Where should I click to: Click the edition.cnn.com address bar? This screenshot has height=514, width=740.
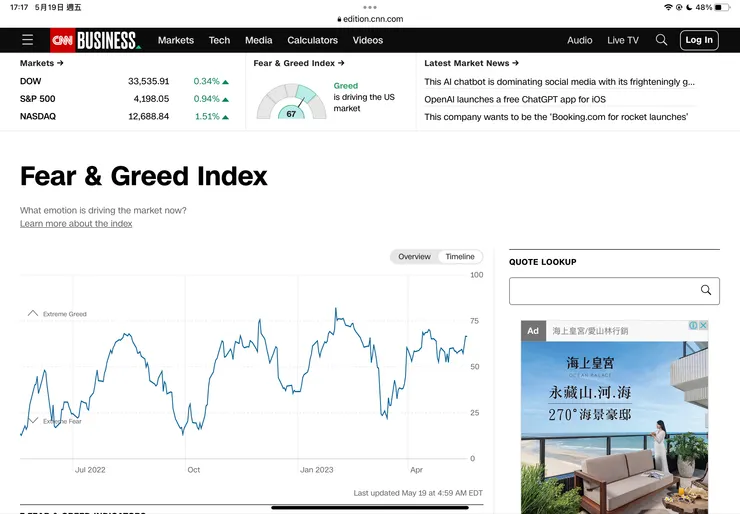click(370, 19)
